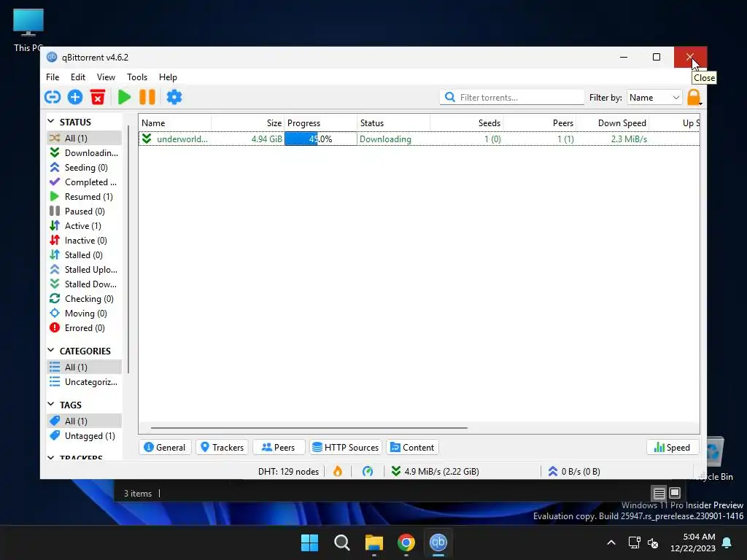Collapse the CATEGORIES section chevron

click(x=51, y=351)
